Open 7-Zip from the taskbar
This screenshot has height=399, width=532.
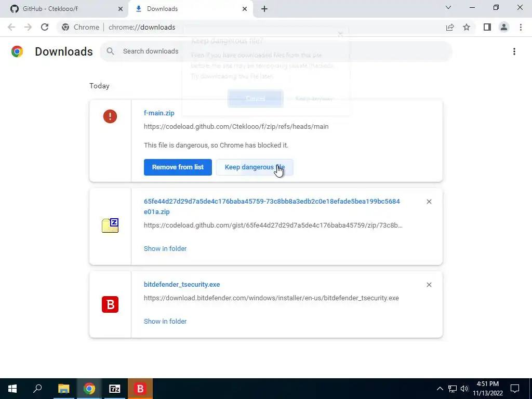tap(115, 389)
